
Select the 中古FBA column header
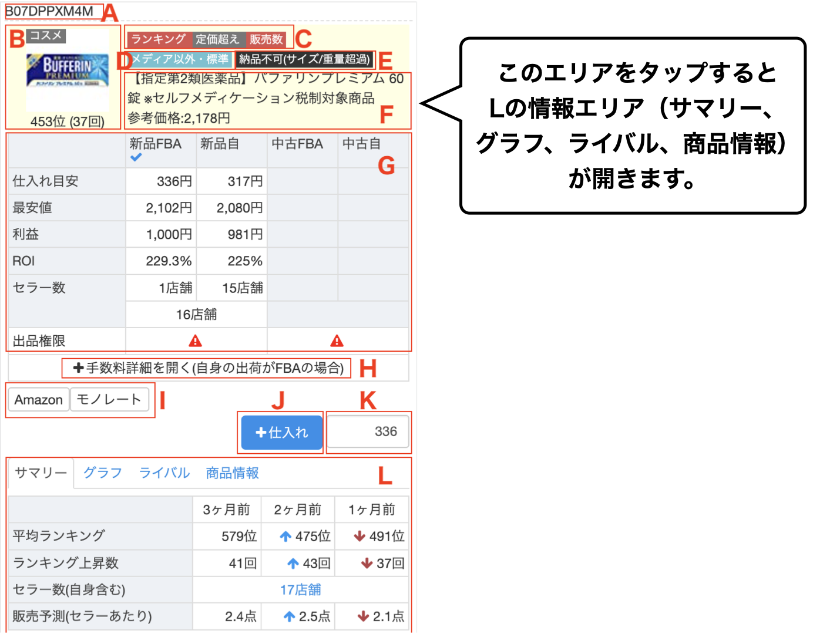(x=297, y=144)
